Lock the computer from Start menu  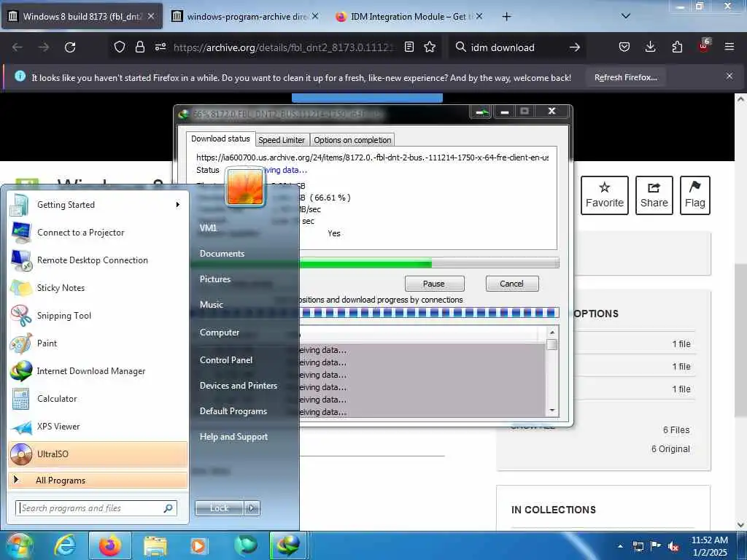coord(219,508)
